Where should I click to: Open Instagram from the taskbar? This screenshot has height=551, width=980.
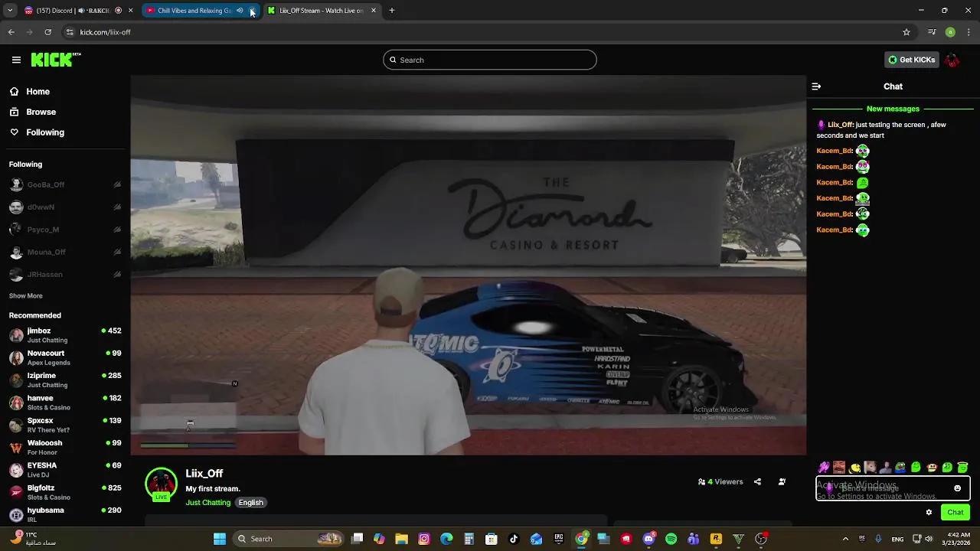(424, 539)
